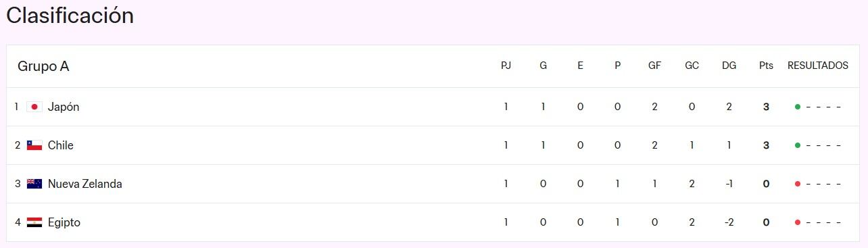Click Chile's green win result dot
Screen dimensions: 868x248
(798, 145)
